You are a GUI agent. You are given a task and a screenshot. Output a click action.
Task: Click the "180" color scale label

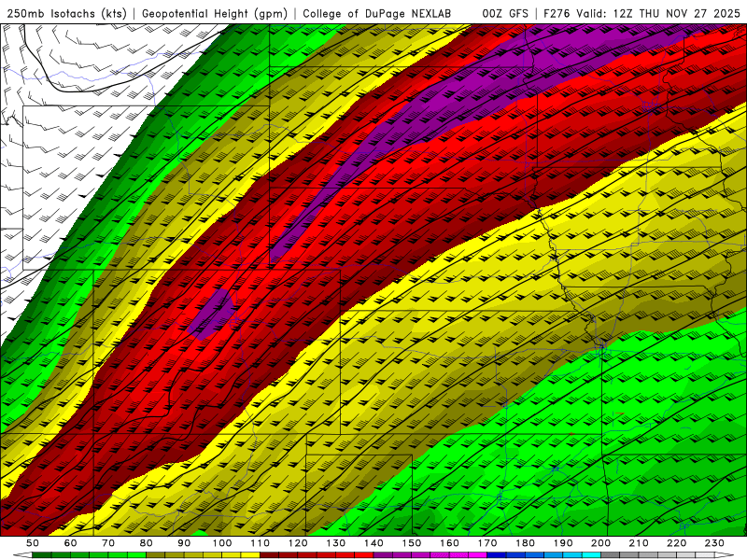pos(526,543)
